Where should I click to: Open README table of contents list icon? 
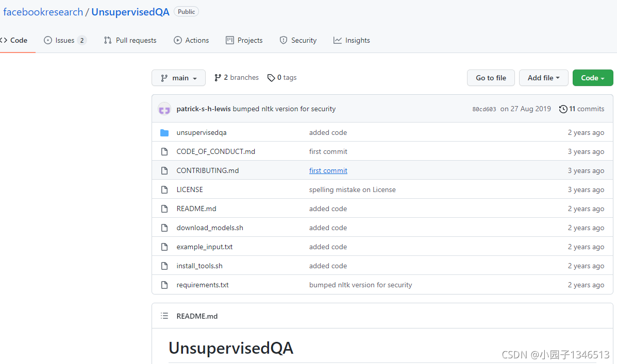(x=164, y=316)
